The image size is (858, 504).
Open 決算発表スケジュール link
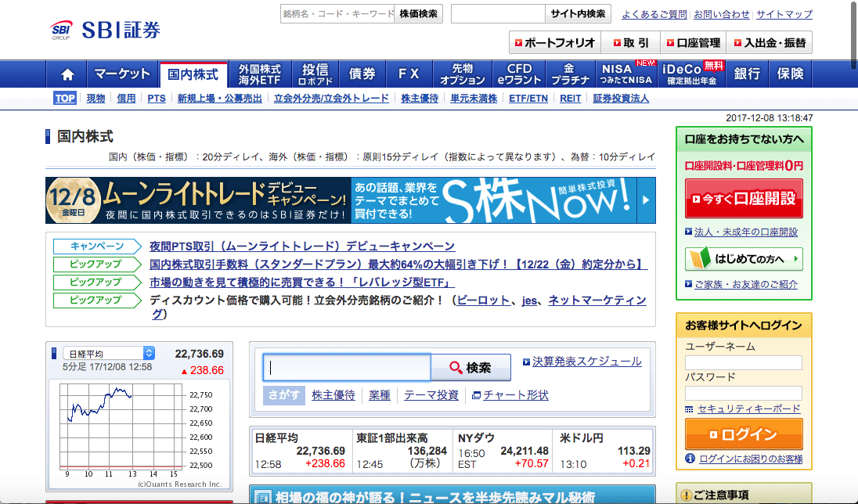pos(586,362)
